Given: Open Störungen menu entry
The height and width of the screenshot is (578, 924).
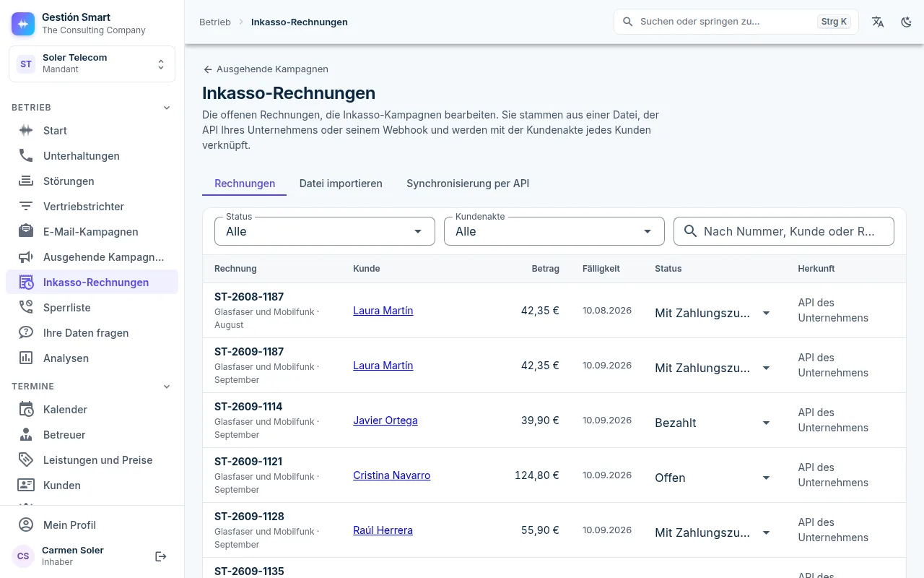Looking at the screenshot, I should click(x=92, y=181).
